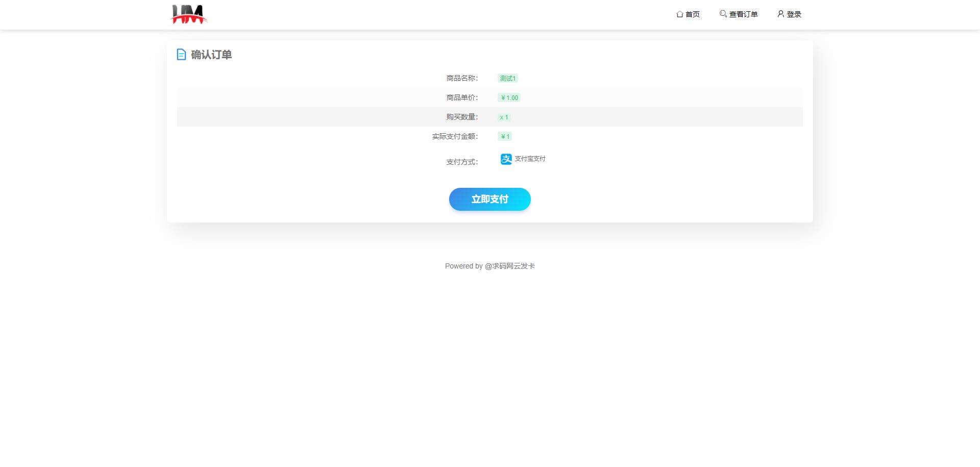Click the document icon next to 确认订单
This screenshot has height=467, width=980.
(181, 55)
